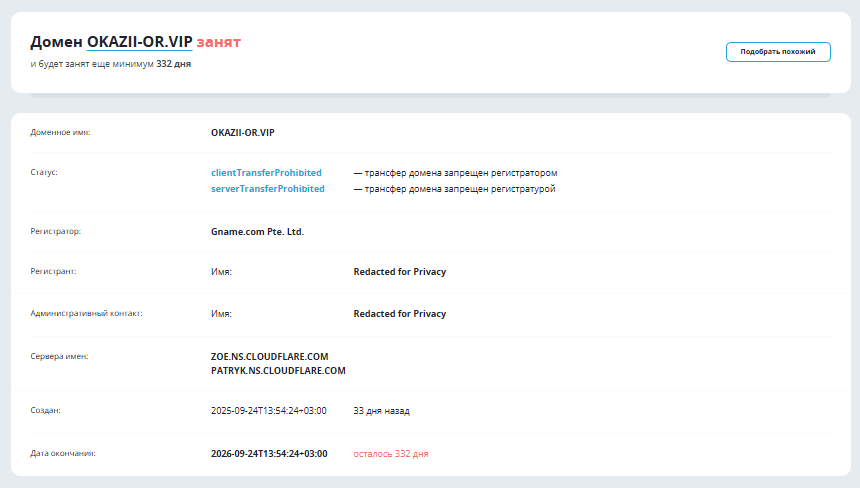Screen dimensions: 860x488
Task: Click the Административный контакт 'Redacted for Privacy' value
Action: tap(399, 313)
